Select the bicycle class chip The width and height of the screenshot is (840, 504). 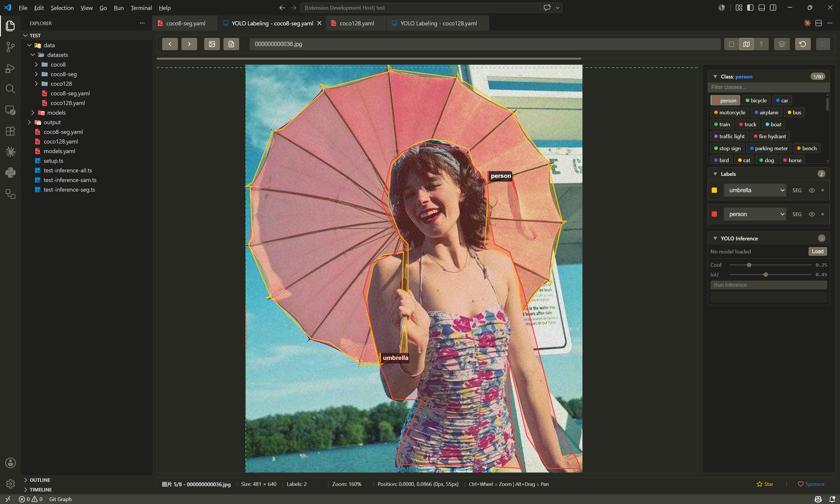pyautogui.click(x=756, y=101)
